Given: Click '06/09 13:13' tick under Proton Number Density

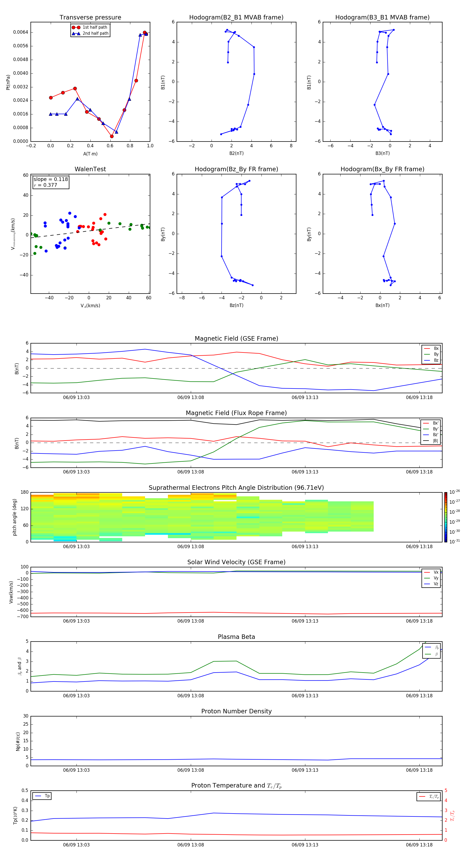Looking at the screenshot, I should (305, 770).
